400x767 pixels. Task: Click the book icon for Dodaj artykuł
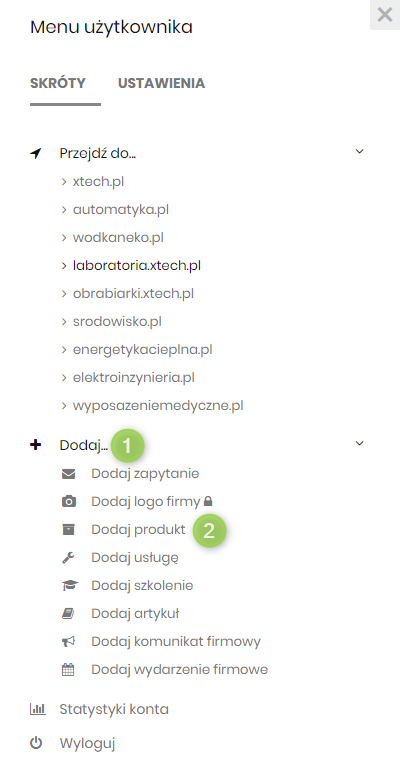point(68,613)
